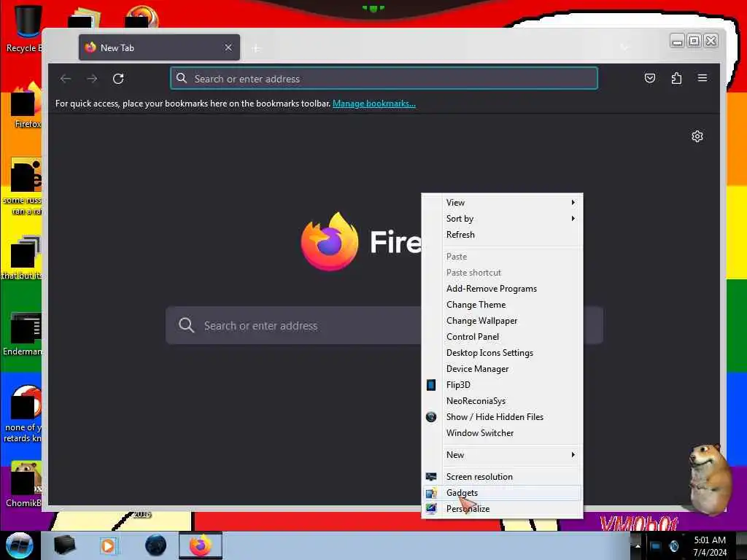Open Manage bookmarks link
The height and width of the screenshot is (560, 747).
pyautogui.click(x=374, y=104)
